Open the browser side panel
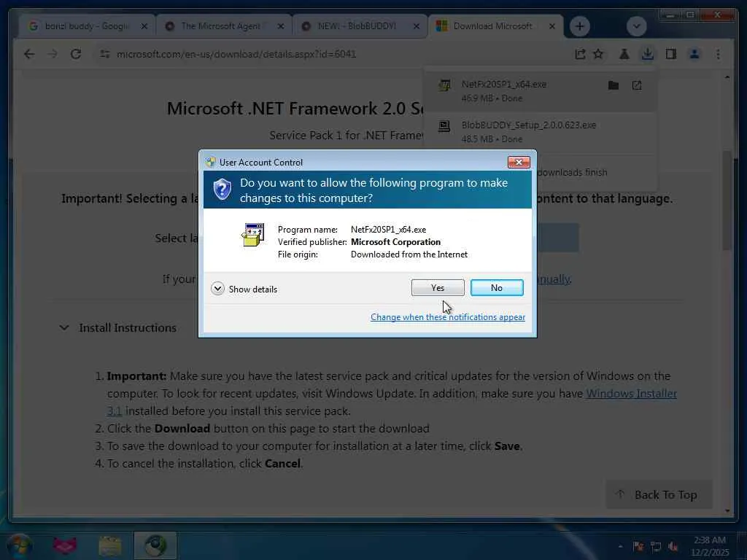This screenshot has height=560, width=747. coord(671,54)
